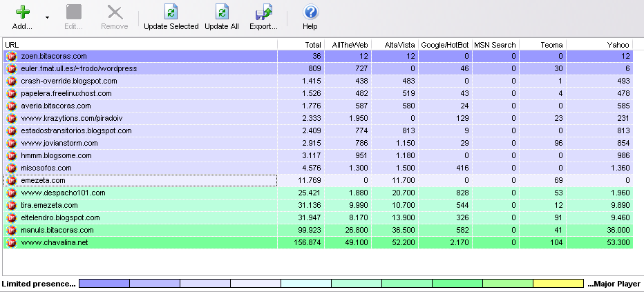This screenshot has height=292, width=644.
Task: Select the papelera.freelinuxhost.com URL text
Action: tap(66, 93)
